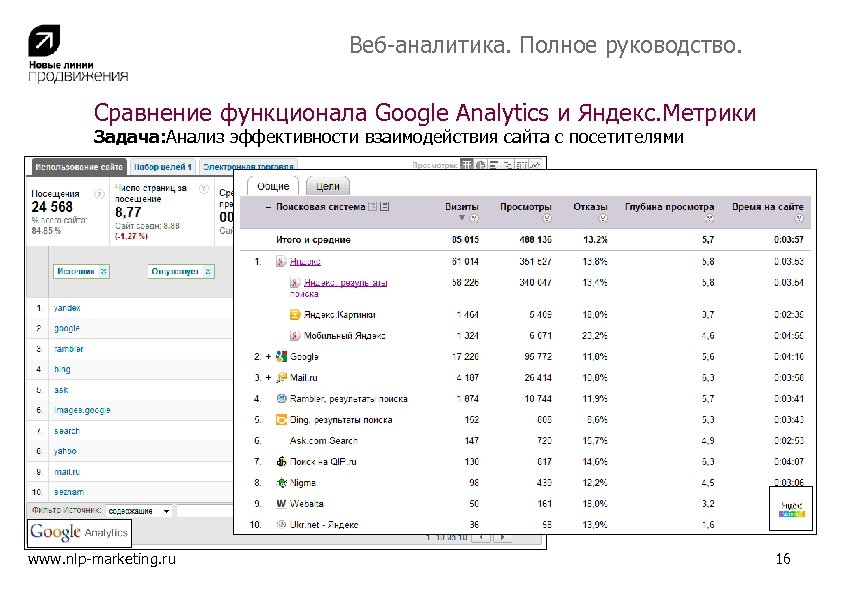Click the Google Analytics logo

[79, 533]
